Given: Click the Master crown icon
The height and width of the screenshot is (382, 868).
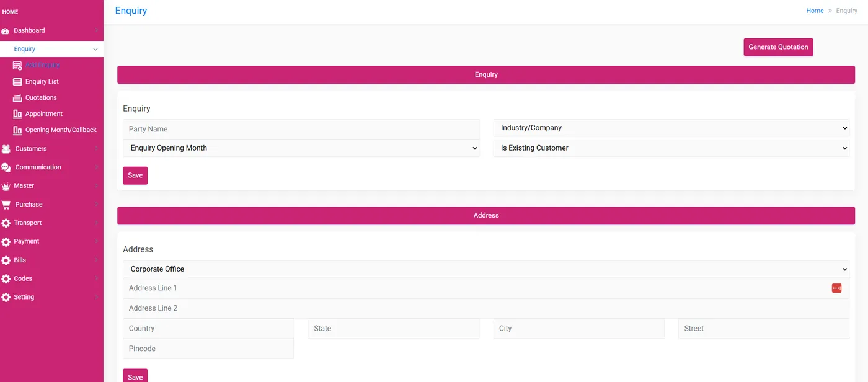Looking at the screenshot, I should point(6,186).
